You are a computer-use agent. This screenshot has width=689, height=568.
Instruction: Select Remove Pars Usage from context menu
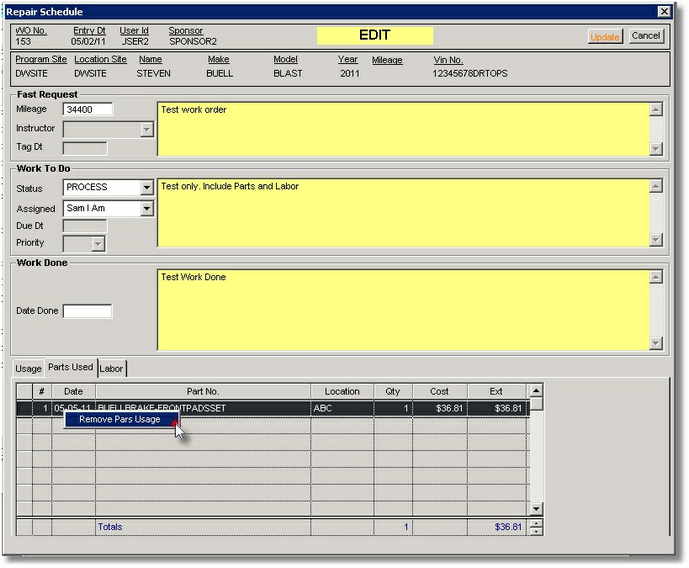119,419
